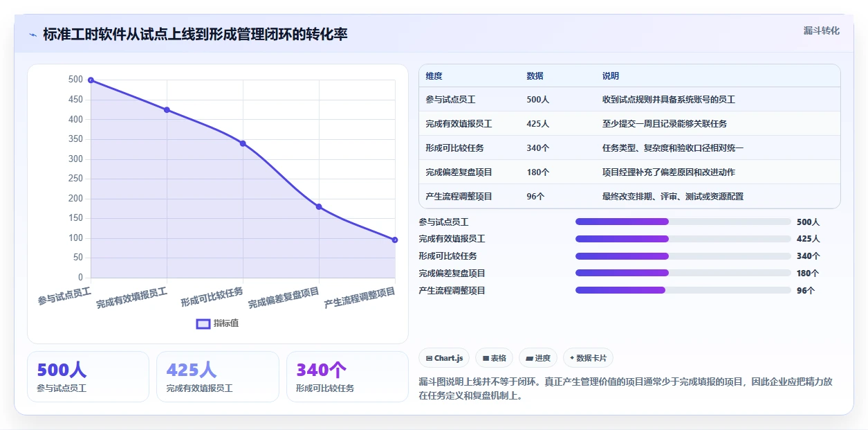
Task: Click the dashboard title 标准工时软件从试点上线到形成管理闭环的转化率
Action: (x=195, y=35)
